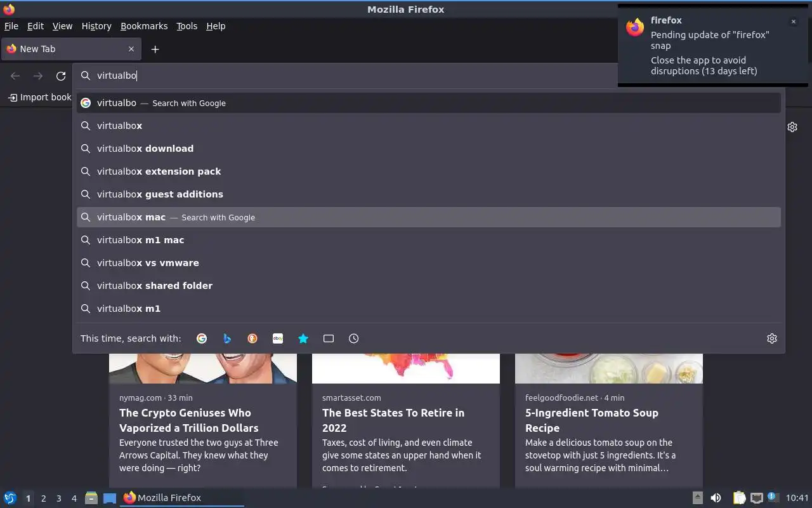The width and height of the screenshot is (812, 508).
Task: Search this time with eBay icon
Action: click(278, 338)
